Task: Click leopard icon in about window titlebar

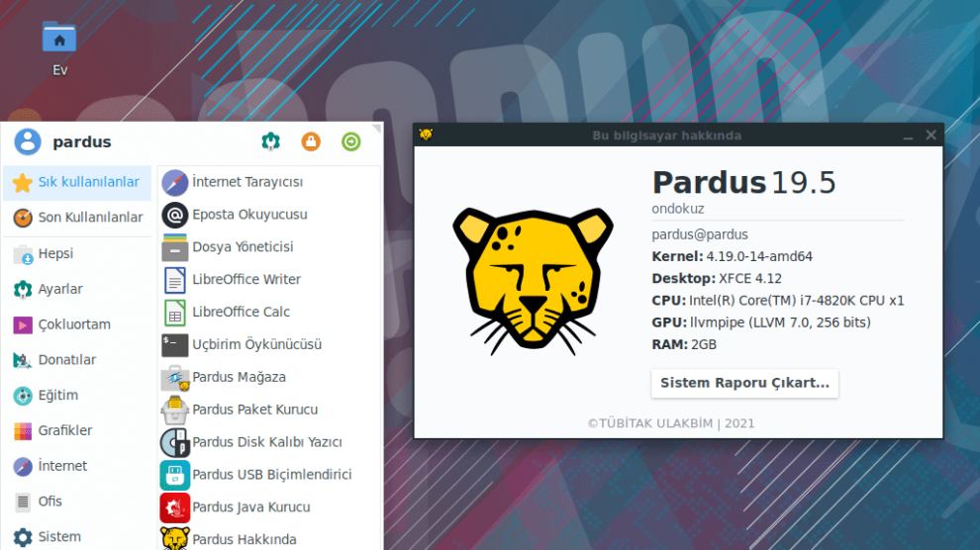Action: [x=426, y=135]
